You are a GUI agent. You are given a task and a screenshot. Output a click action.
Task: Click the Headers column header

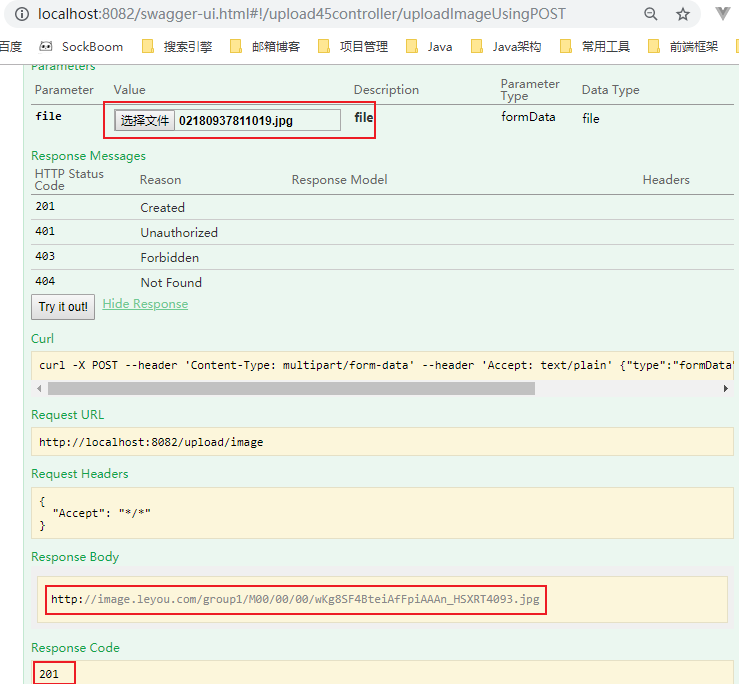tap(666, 180)
